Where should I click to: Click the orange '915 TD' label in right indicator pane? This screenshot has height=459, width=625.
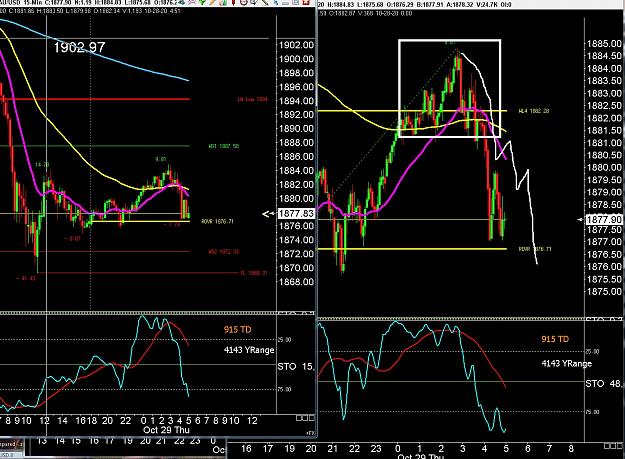click(555, 339)
